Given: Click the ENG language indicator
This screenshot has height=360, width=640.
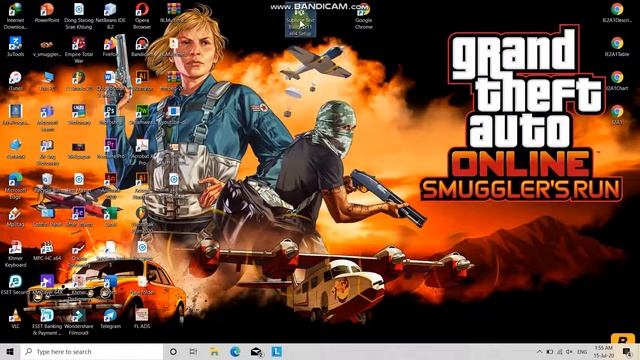Looking at the screenshot, I should click(582, 351).
